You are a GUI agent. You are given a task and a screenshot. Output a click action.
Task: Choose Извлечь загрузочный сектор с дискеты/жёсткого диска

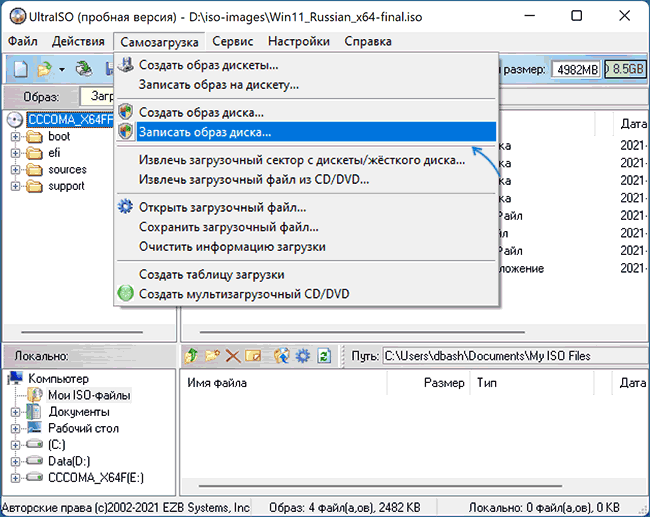(x=306, y=160)
